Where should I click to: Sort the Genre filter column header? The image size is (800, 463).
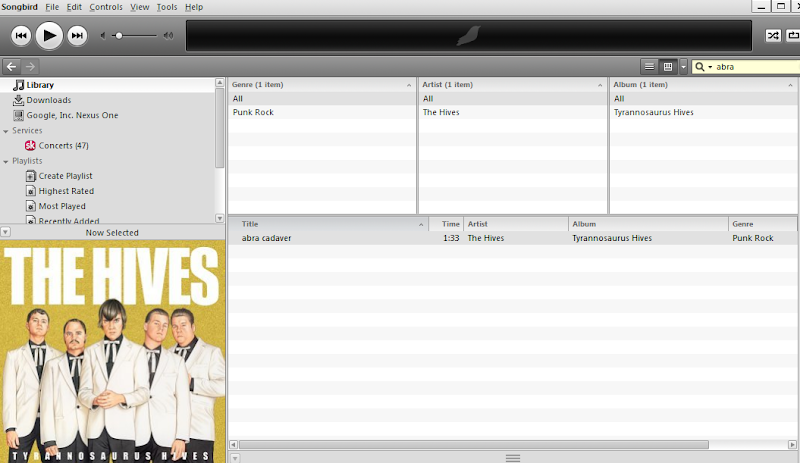(321, 85)
